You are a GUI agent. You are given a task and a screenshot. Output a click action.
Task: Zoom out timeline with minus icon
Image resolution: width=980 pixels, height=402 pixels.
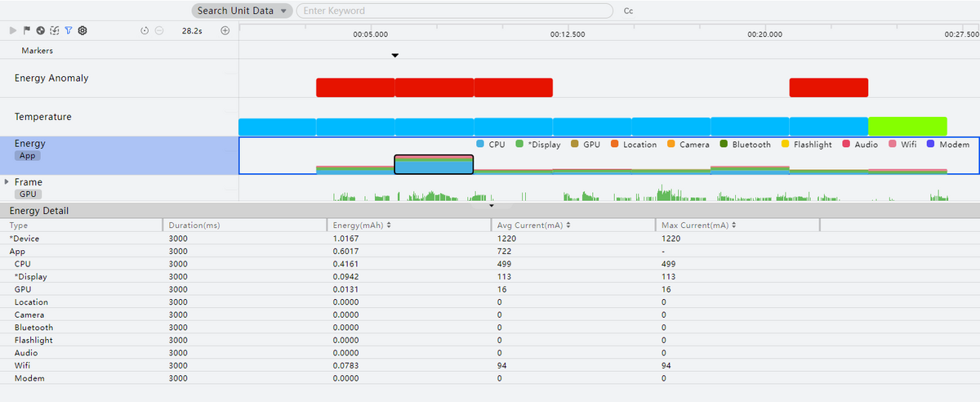(158, 30)
